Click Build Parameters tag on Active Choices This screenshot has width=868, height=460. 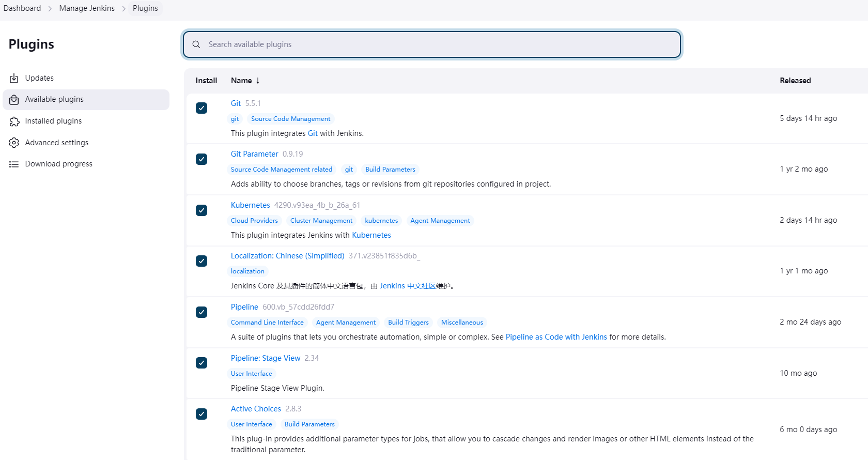pyautogui.click(x=309, y=424)
